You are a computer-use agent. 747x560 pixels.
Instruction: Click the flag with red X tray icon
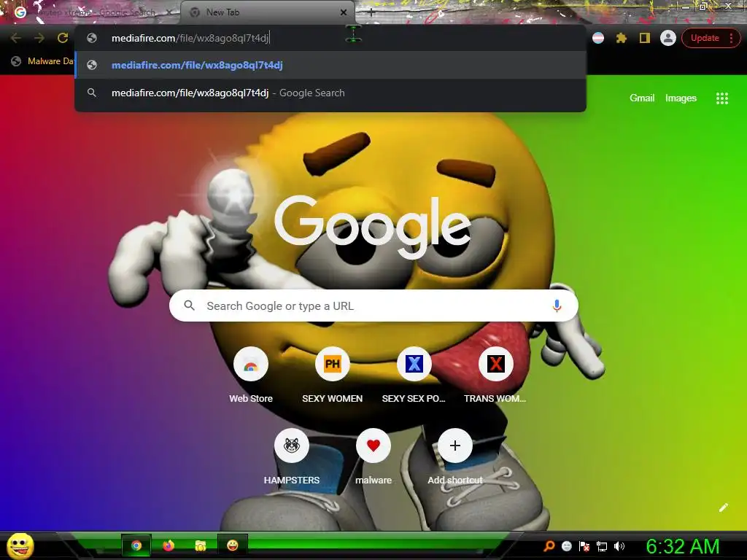point(584,546)
